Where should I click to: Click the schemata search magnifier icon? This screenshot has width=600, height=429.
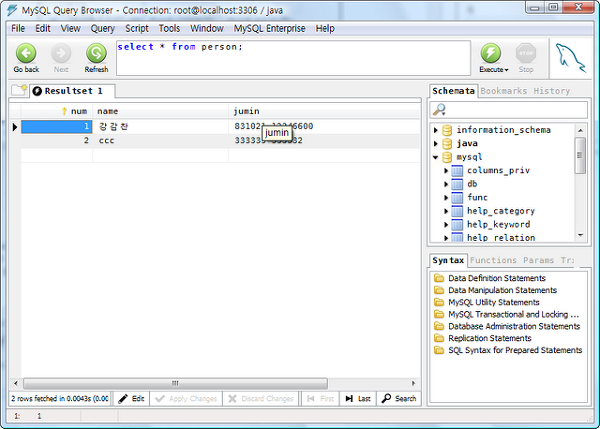[x=439, y=110]
